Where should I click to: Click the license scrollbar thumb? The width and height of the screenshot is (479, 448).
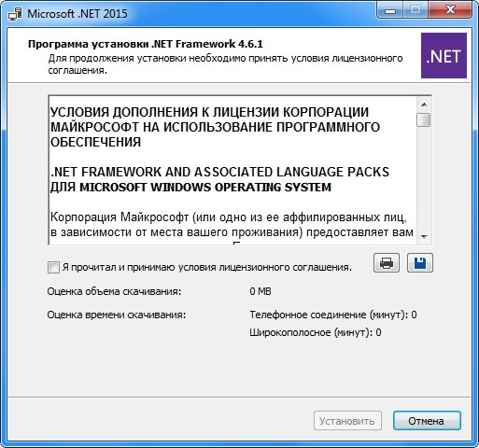(424, 119)
